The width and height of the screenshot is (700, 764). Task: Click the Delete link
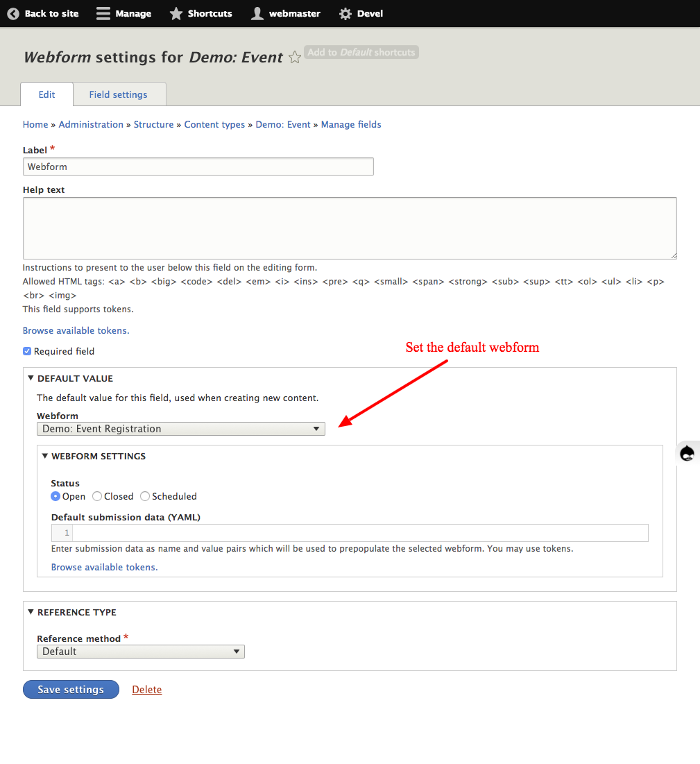click(x=146, y=689)
